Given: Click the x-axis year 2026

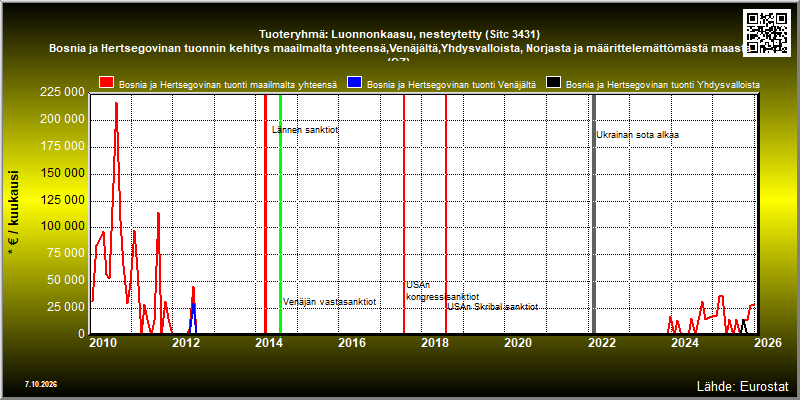Looking at the screenshot, I should click(767, 343).
